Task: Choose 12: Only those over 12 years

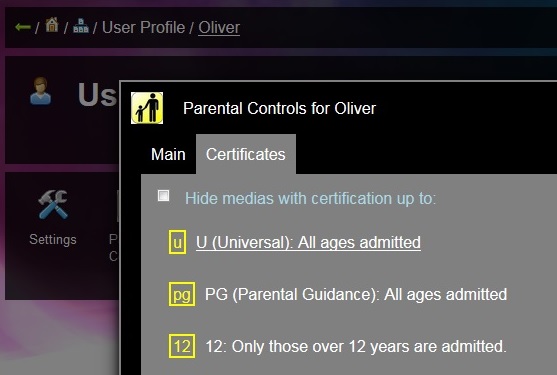Action: pos(356,346)
